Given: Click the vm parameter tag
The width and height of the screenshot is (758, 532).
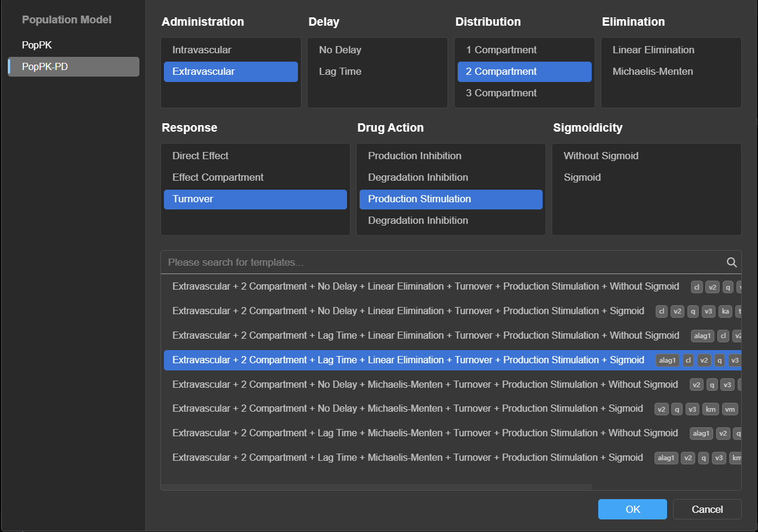Looking at the screenshot, I should click(730, 409).
